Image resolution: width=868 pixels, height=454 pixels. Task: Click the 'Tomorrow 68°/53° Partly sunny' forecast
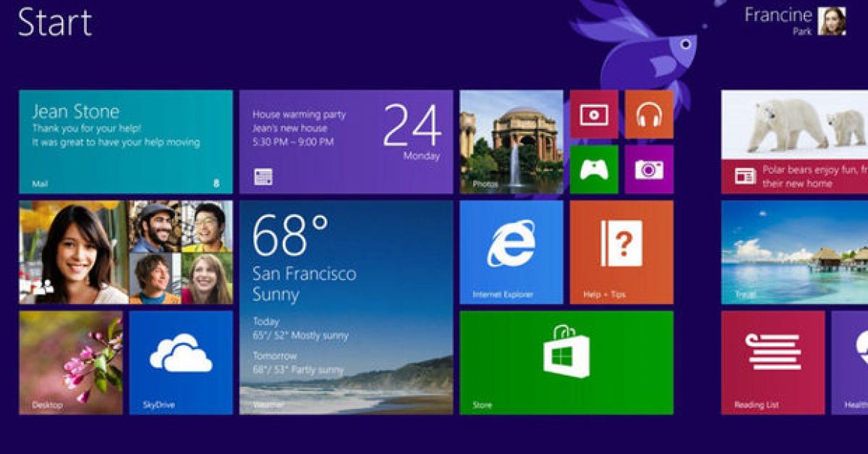click(x=298, y=363)
